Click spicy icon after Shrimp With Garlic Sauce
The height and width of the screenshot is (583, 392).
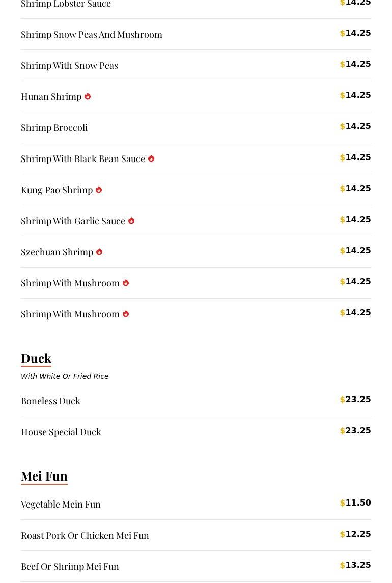coord(131,221)
